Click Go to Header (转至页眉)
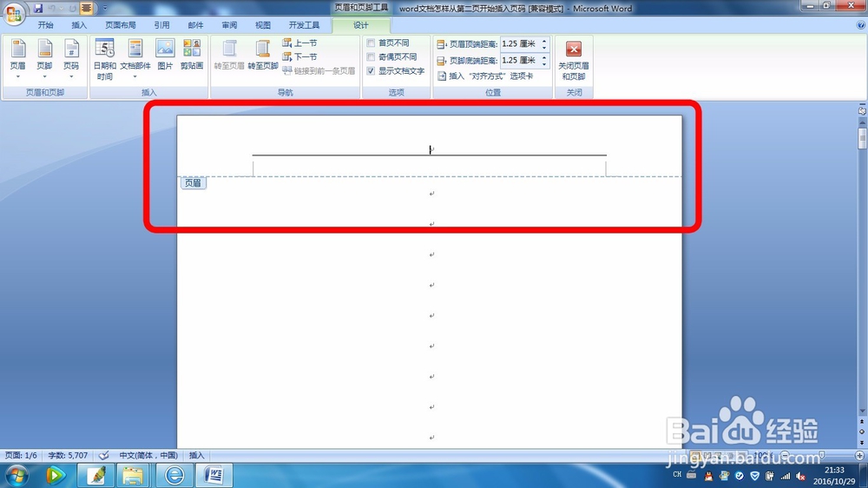The width and height of the screenshot is (868, 488). pos(229,55)
